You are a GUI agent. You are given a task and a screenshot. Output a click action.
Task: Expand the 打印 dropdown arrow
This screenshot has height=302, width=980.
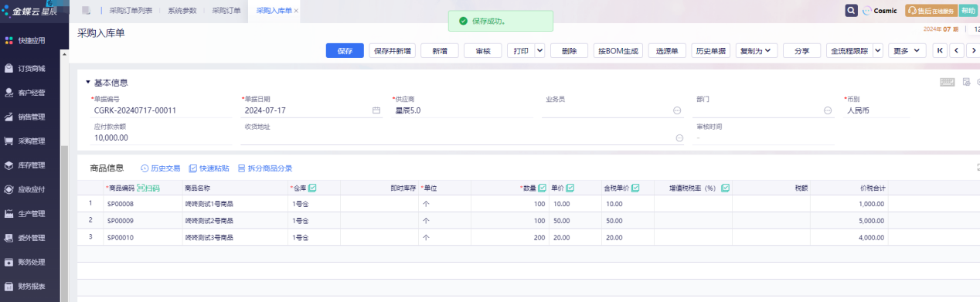tap(539, 51)
